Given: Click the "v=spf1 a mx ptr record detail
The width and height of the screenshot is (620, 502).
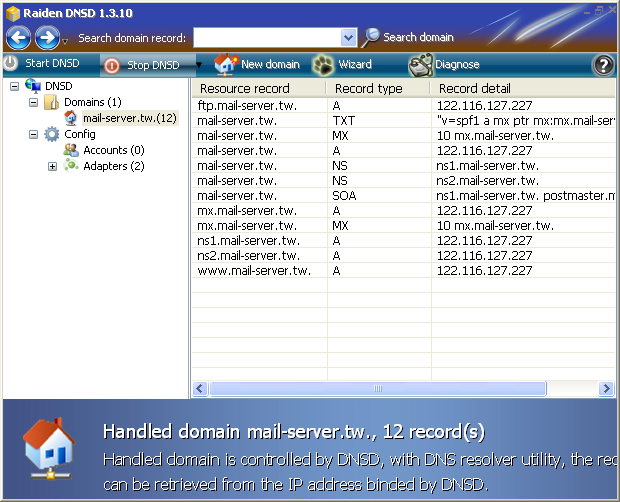Looking at the screenshot, I should [525, 121].
